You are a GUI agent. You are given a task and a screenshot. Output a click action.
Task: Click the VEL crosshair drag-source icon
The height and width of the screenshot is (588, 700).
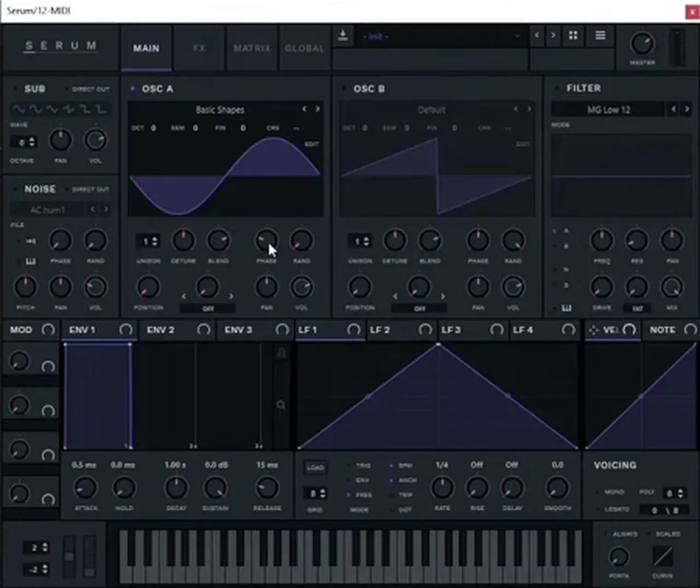(593, 330)
